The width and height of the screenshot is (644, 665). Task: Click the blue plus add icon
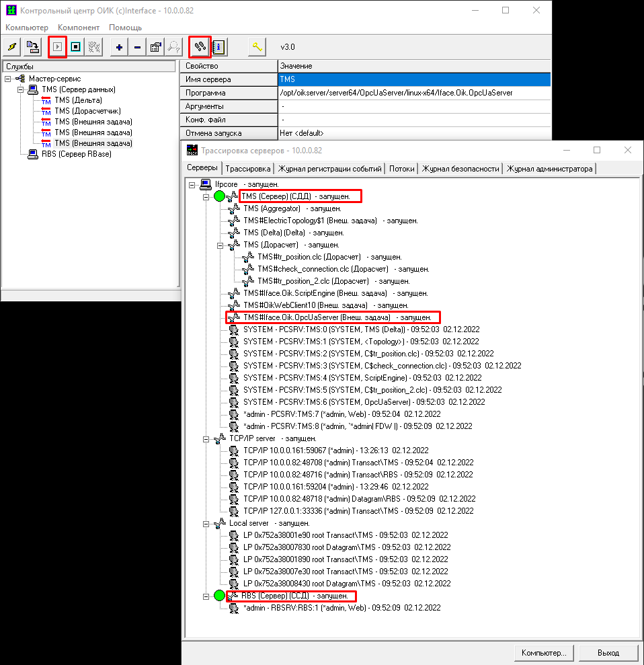point(119,47)
